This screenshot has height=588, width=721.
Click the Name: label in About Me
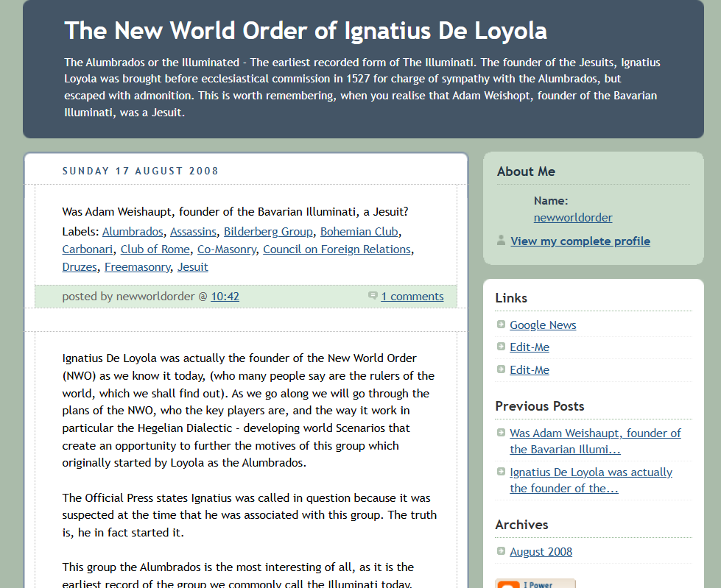click(551, 201)
